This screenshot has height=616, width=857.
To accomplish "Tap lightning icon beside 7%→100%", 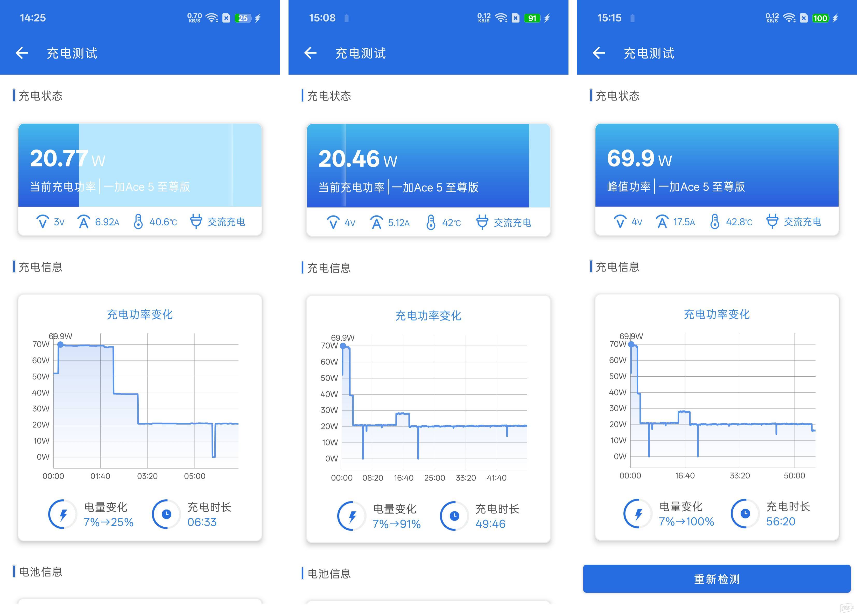I will 638,514.
